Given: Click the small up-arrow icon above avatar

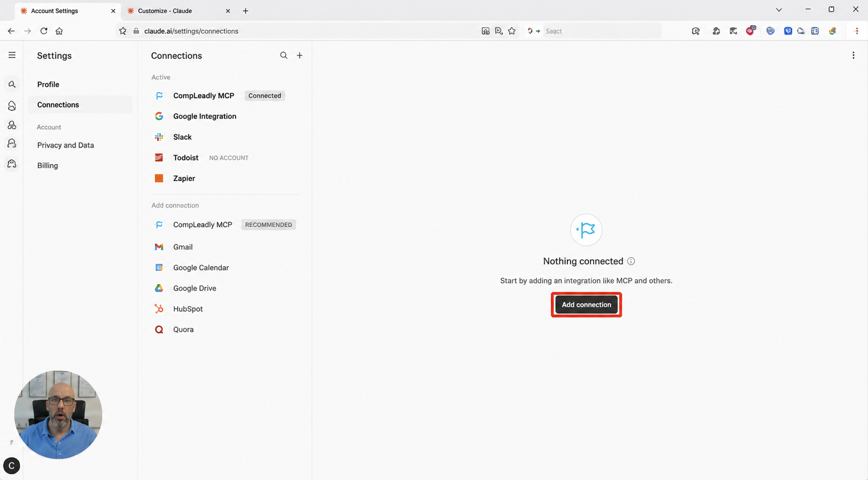Looking at the screenshot, I should (x=11, y=442).
